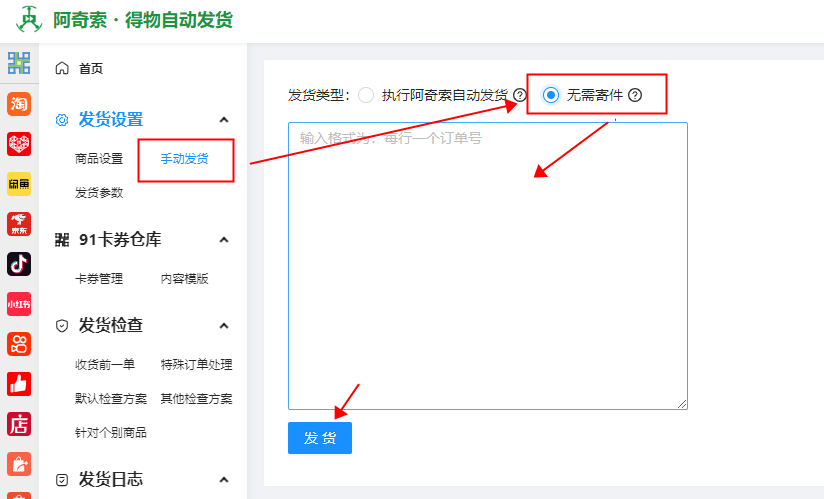Open the Weidian (店) red icon

pyautogui.click(x=19, y=424)
